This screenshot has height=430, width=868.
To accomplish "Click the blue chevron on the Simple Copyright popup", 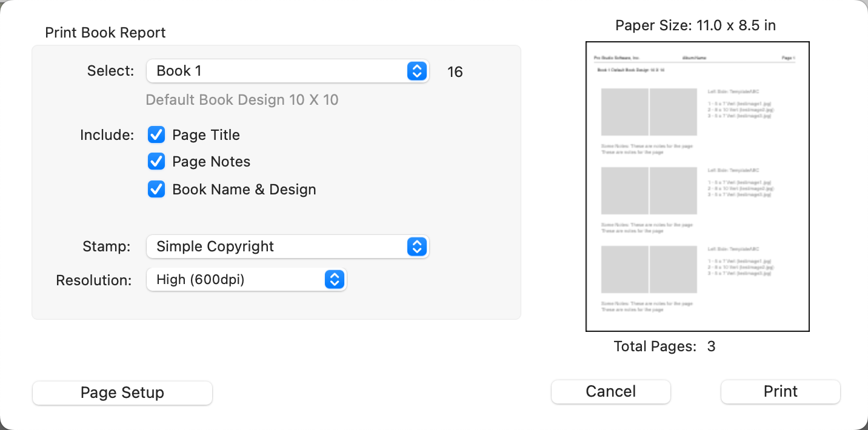I will (x=416, y=246).
